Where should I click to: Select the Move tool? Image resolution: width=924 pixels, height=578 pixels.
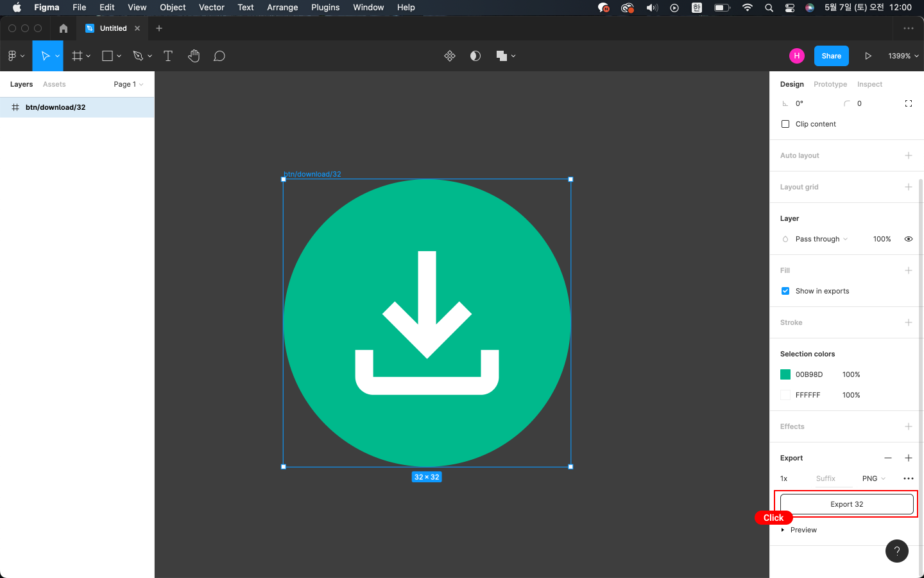click(46, 56)
